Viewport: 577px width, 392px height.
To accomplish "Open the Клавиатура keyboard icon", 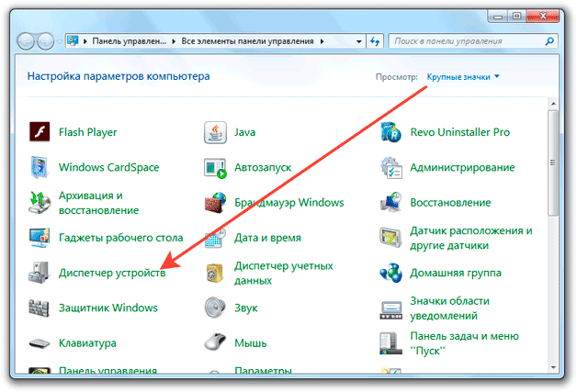I will click(40, 343).
